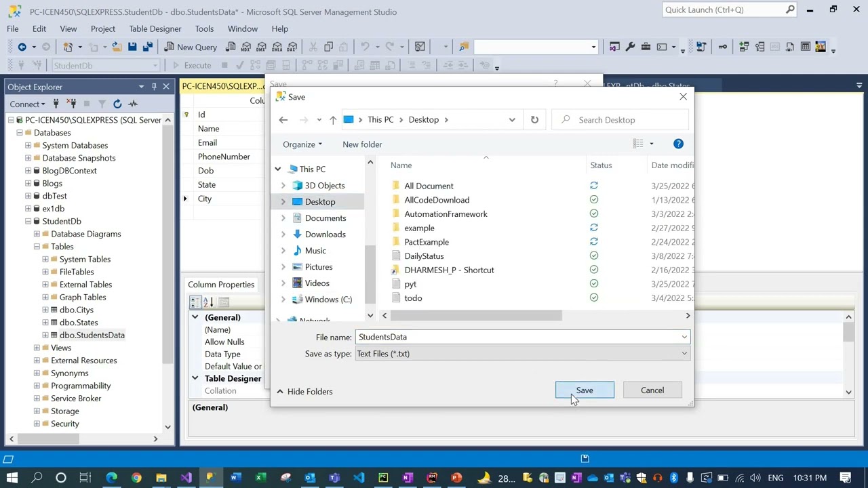Click the New Query toolbar button
Viewport: 868px width, 488px height.
tap(191, 47)
